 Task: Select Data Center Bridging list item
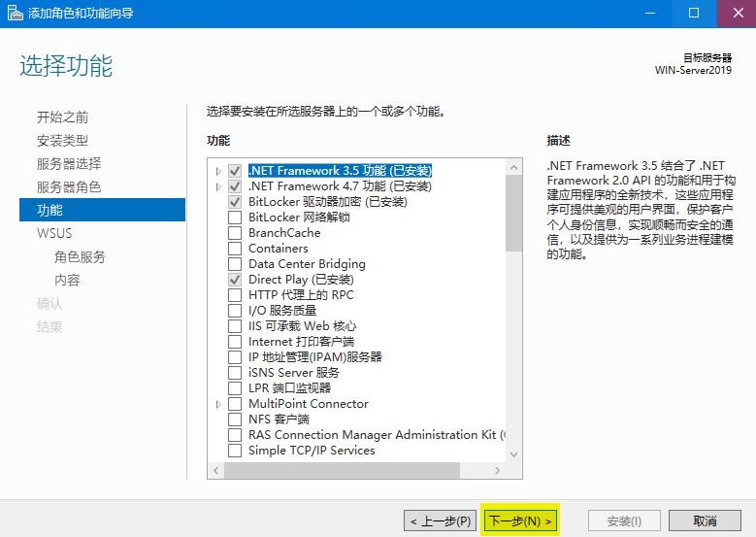[307, 264]
